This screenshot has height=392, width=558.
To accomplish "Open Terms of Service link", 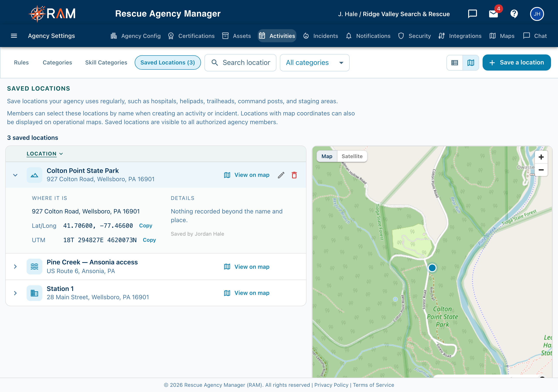I will coord(374,385).
